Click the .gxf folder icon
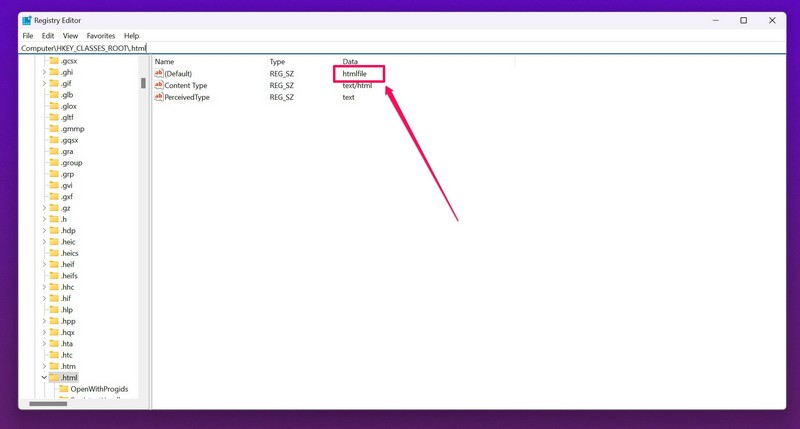Viewport: 800px width, 429px height. tap(54, 196)
